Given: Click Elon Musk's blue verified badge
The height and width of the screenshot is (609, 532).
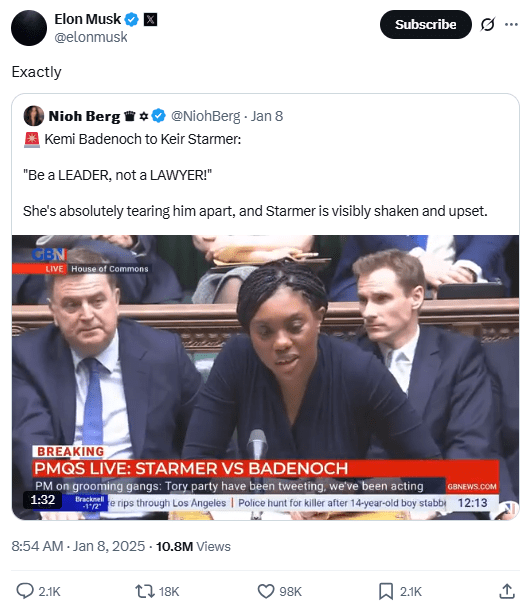Looking at the screenshot, I should [x=132, y=19].
